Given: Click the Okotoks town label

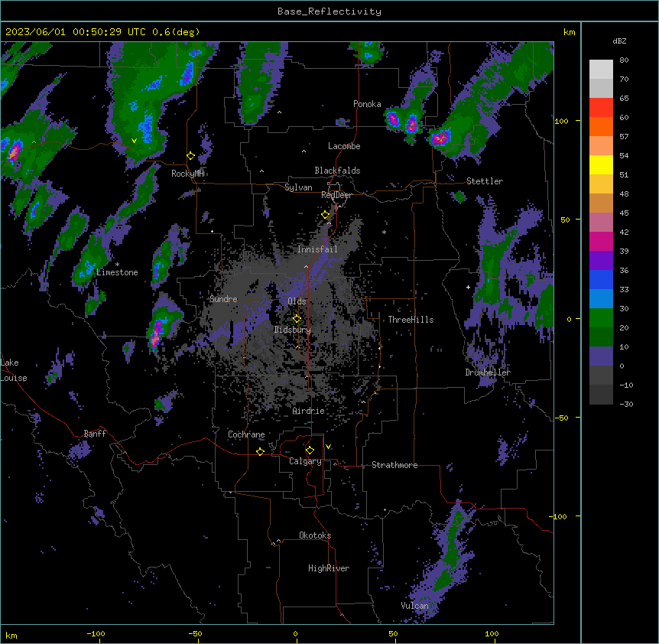Looking at the screenshot, I should [315, 535].
